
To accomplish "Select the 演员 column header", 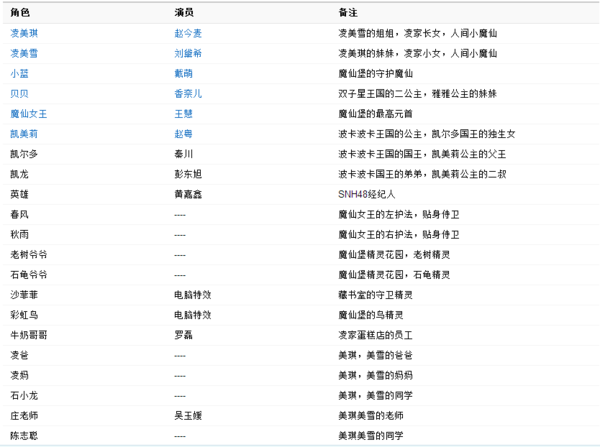I will pyautogui.click(x=184, y=13).
